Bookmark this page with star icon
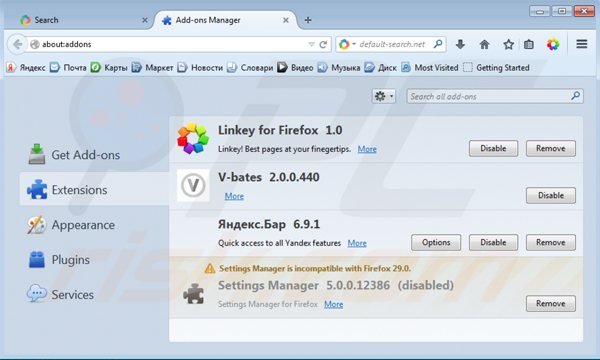The height and width of the screenshot is (360, 600). [x=508, y=44]
